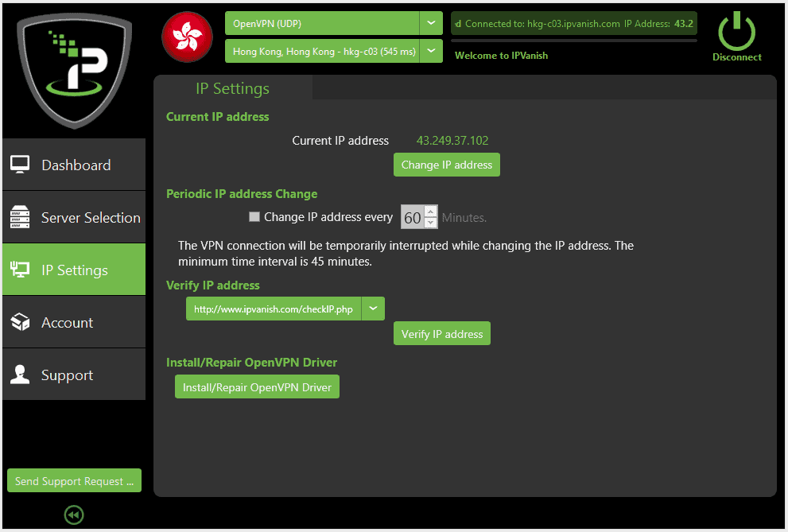The image size is (788, 532).
Task: Click the Verify IP address section heading
Action: pos(213,285)
